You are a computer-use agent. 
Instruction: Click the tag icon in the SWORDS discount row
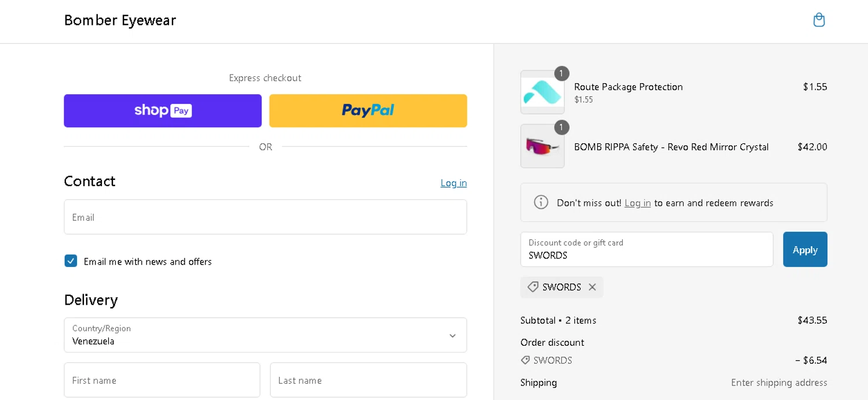point(525,360)
